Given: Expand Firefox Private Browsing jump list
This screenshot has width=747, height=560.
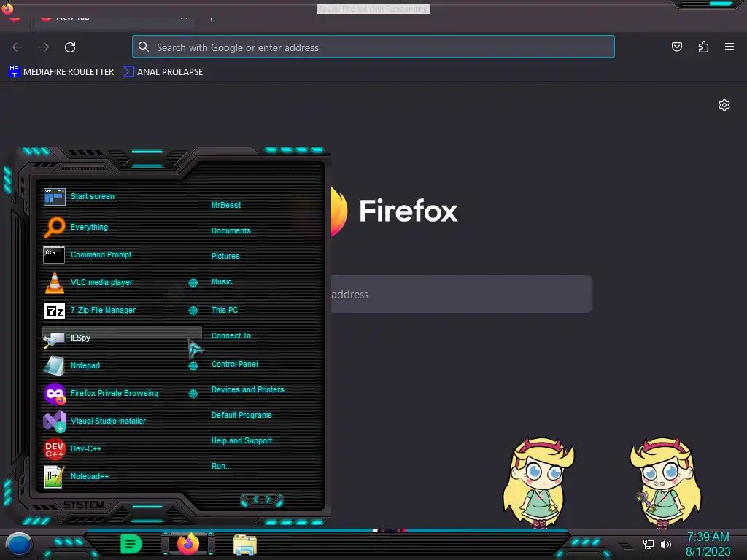Looking at the screenshot, I should [193, 393].
